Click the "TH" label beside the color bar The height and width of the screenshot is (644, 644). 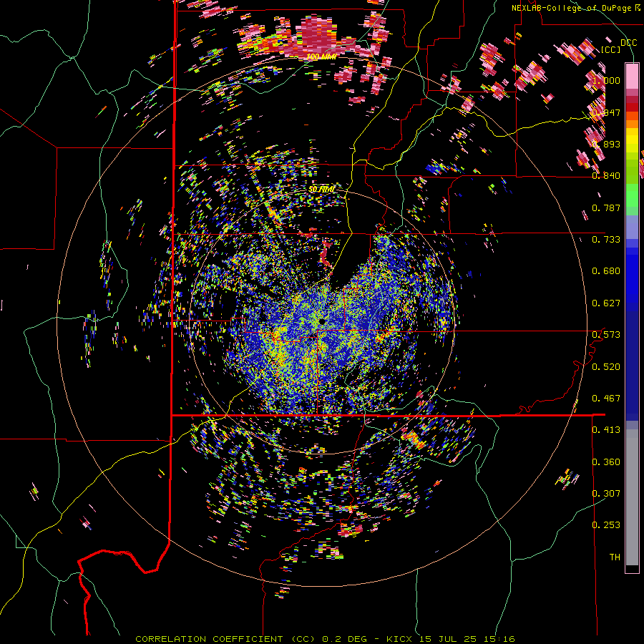[615, 557]
